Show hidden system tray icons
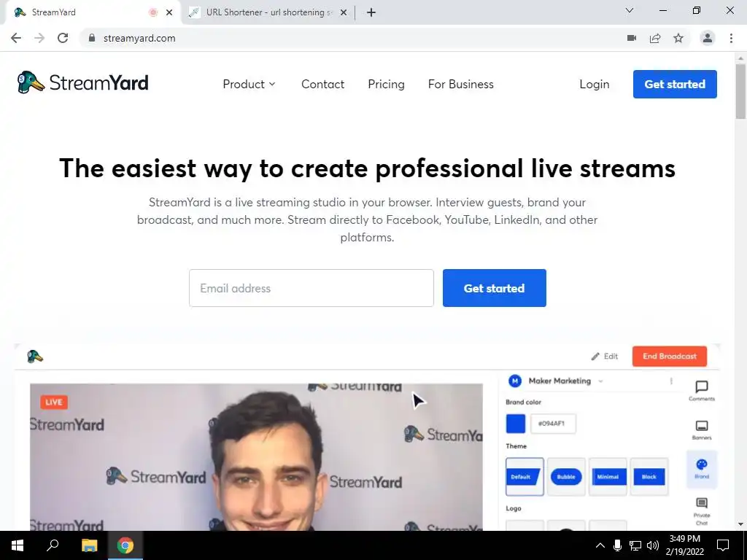Image resolution: width=747 pixels, height=560 pixels. [600, 545]
